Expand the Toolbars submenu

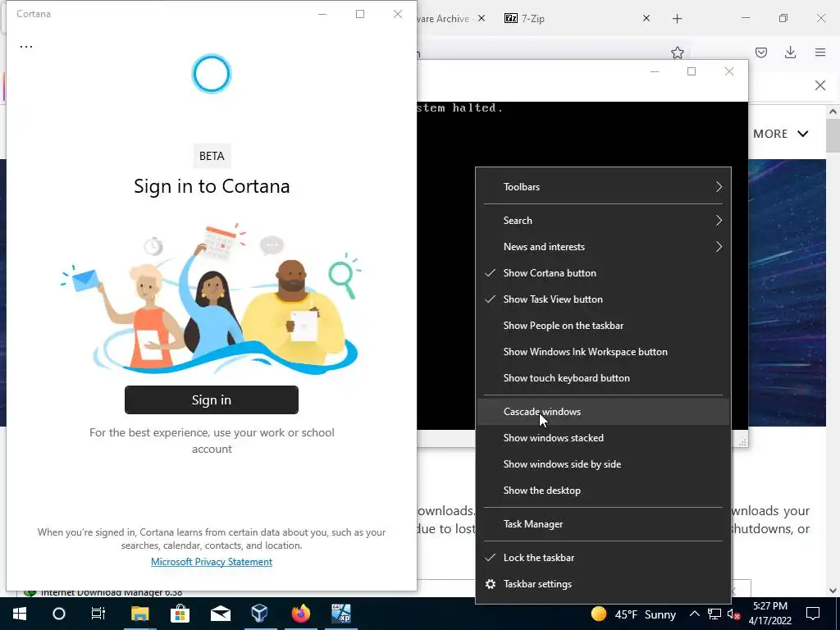coord(603,187)
